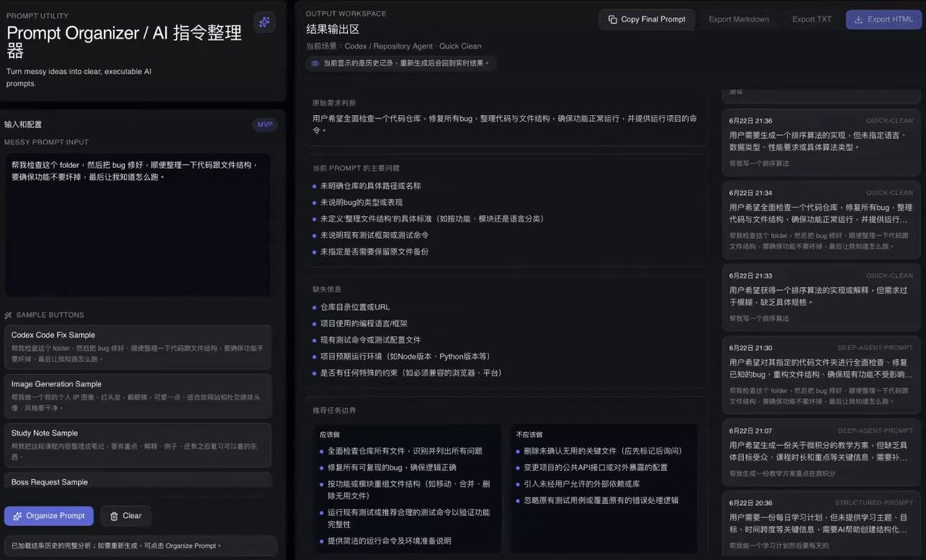Open the 6月22日 21:33 QUICK-CLEAN history entry

[821, 297]
